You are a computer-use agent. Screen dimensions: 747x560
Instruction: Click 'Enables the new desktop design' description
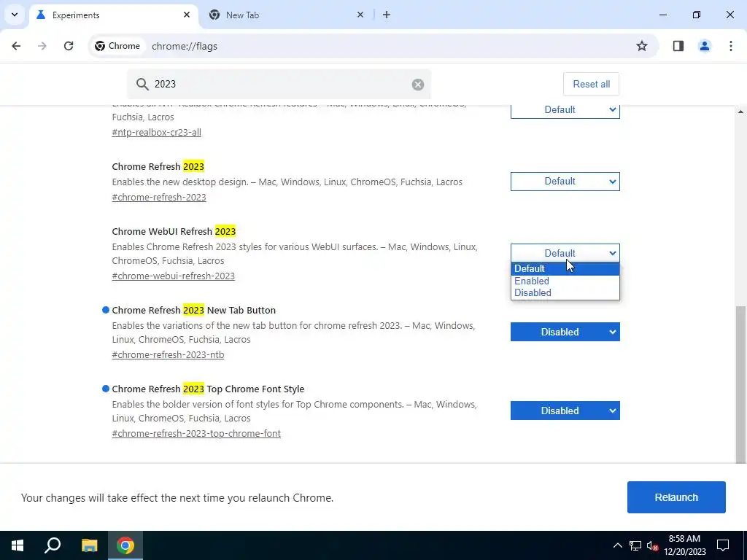point(287,182)
